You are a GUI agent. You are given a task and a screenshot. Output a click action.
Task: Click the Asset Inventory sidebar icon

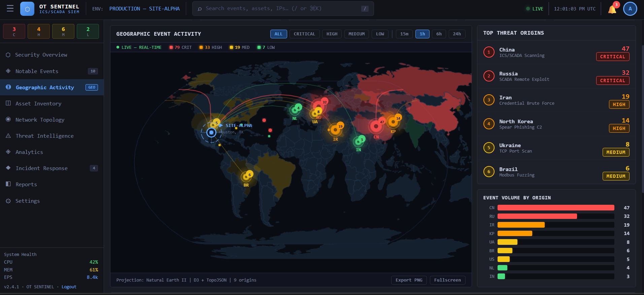coord(8,103)
